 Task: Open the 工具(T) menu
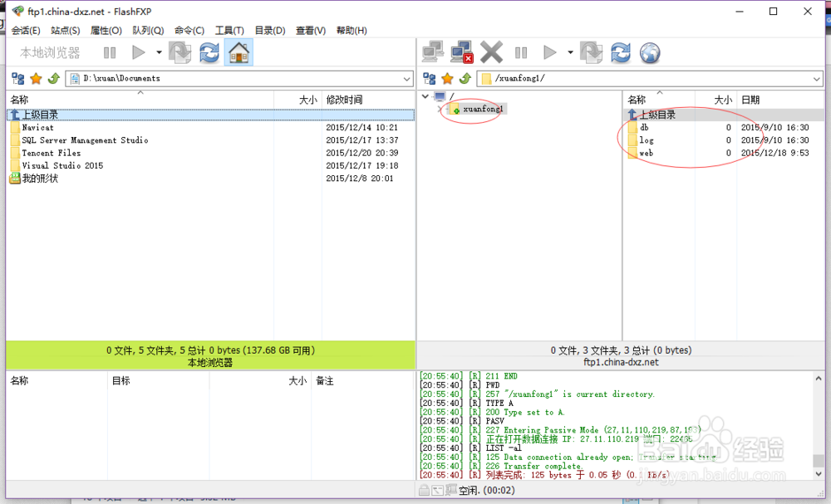coord(229,31)
